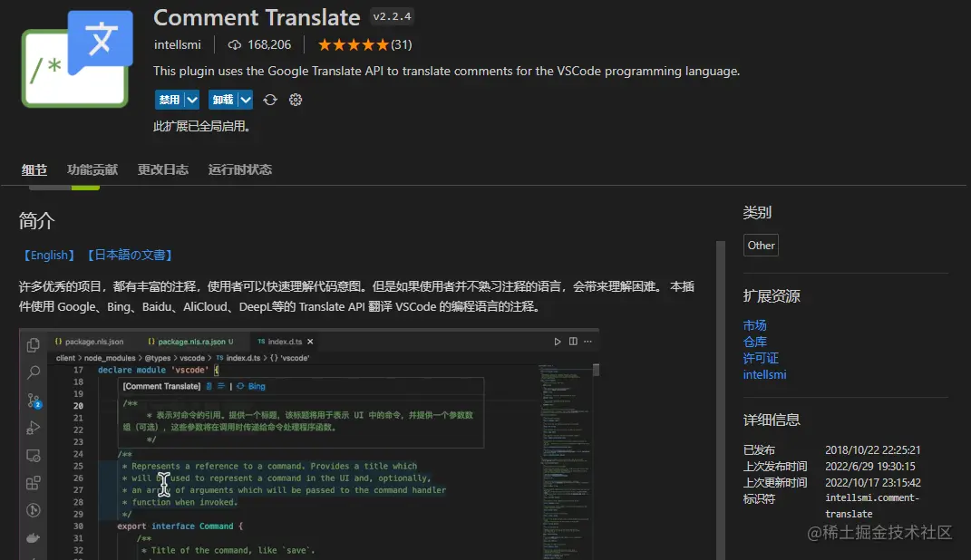Click the identifier intellsmi.comment-translate
Screen dimensions: 971x560
pyautogui.click(x=872, y=506)
